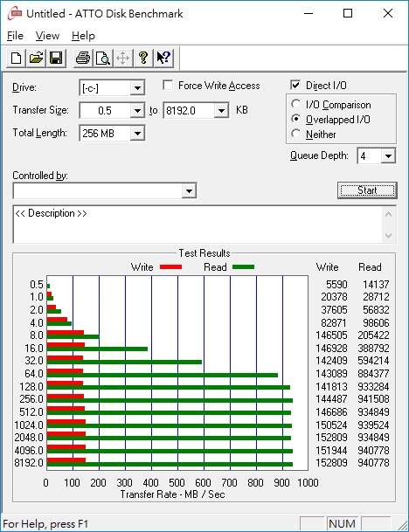
Task: Open the 8192.0 Transfer Size end dropdown
Action: click(221, 111)
